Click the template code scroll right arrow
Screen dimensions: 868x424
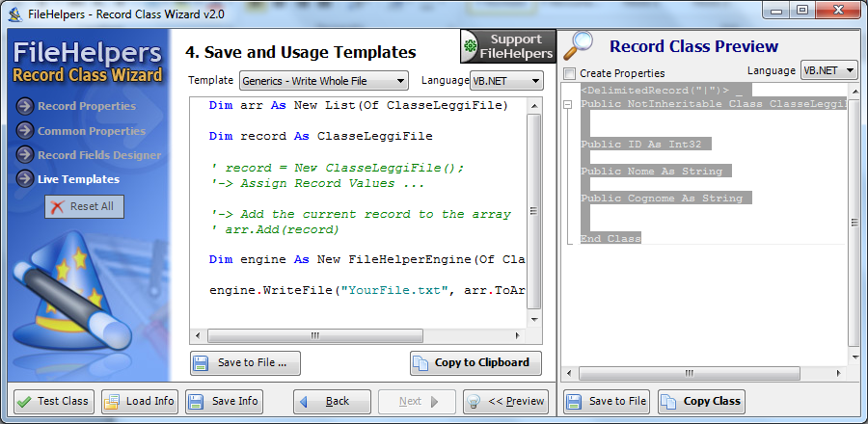tap(518, 335)
